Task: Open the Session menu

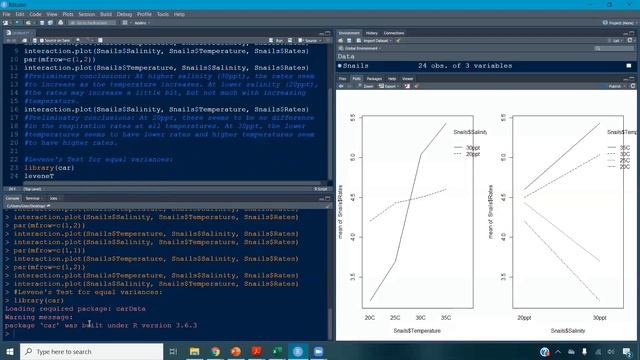Action: tap(87, 14)
